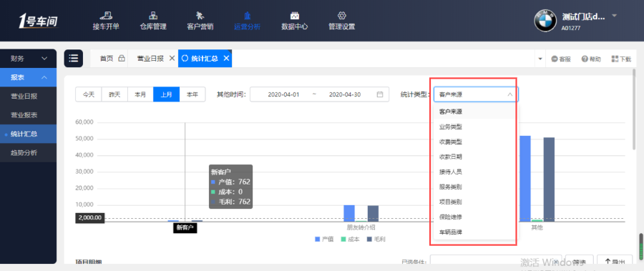
Task: Open 营业报表 in the sidebar
Action: tap(29, 115)
